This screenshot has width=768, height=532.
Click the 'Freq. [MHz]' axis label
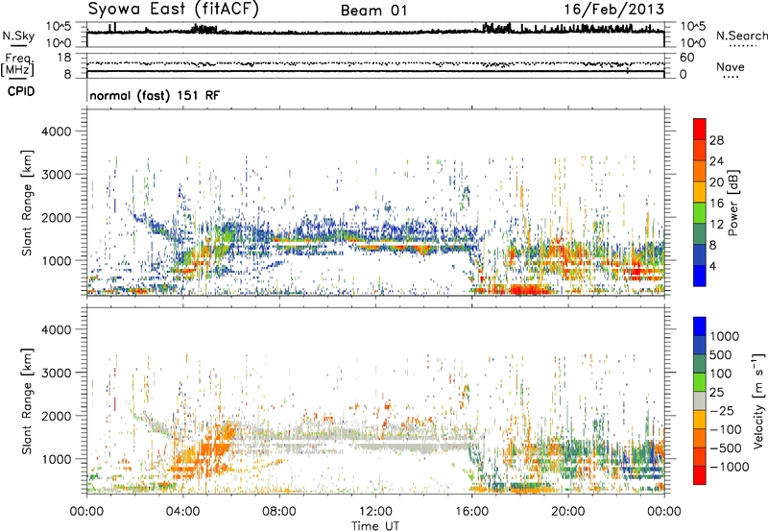[x=18, y=65]
